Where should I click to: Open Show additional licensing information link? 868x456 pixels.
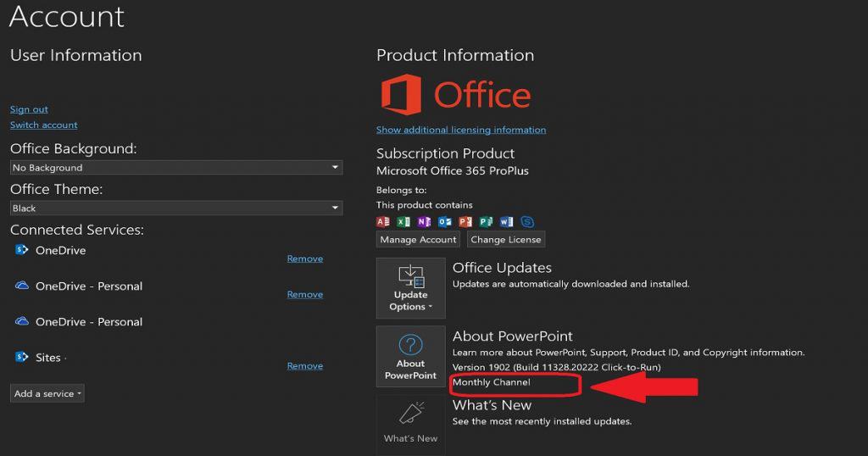[x=461, y=130]
